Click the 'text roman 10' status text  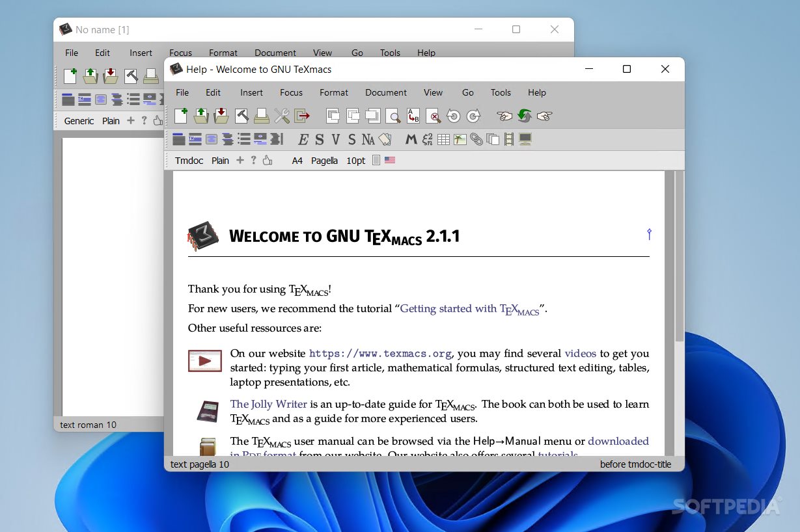coord(88,425)
